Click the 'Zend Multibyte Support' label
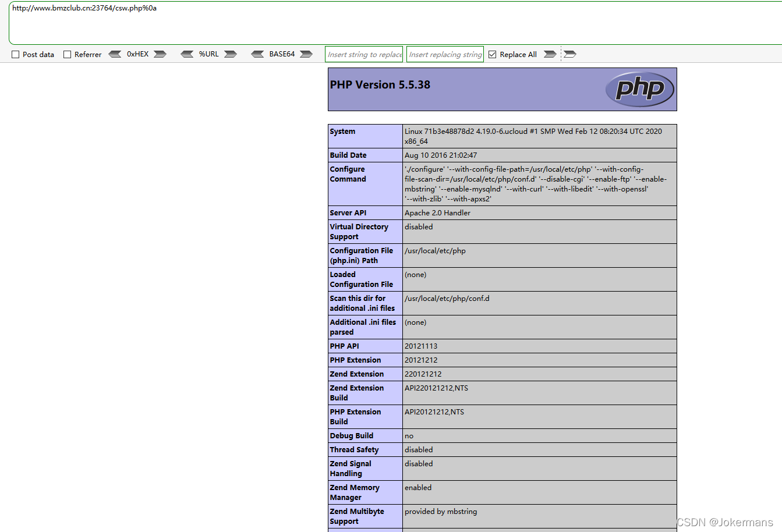 coord(357,516)
